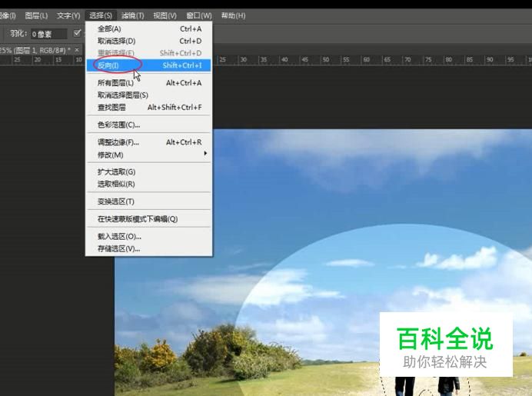532x396 pixels.
Task: Toggle the anti-alias checkbox in options bar
Action: pyautogui.click(x=77, y=33)
